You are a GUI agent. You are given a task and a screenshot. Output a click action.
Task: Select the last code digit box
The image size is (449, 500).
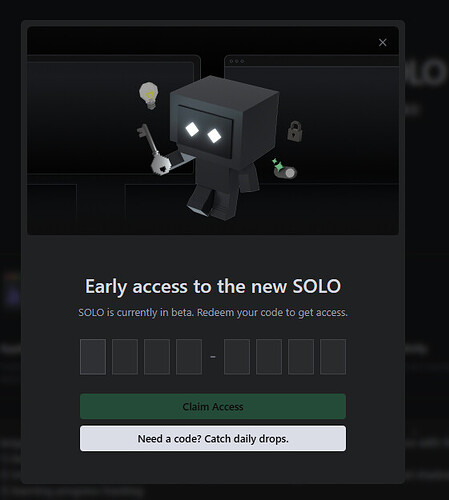tap(333, 357)
